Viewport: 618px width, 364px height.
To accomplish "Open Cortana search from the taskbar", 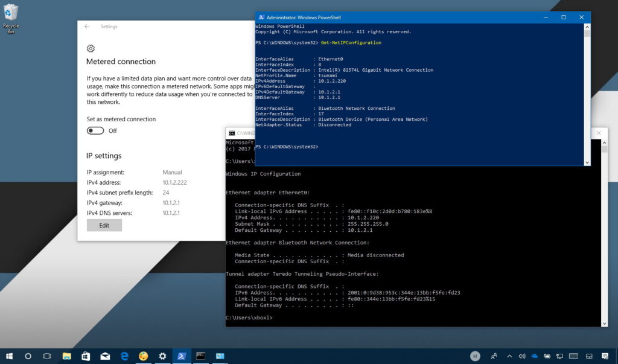I will (x=28, y=356).
